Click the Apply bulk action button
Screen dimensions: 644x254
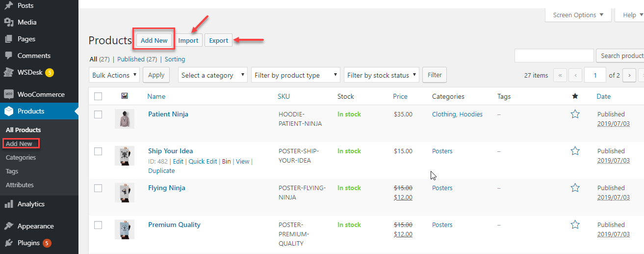pos(156,75)
